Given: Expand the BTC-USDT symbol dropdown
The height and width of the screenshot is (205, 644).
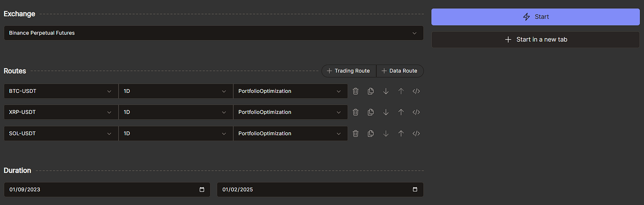Looking at the screenshot, I should 61,91.
